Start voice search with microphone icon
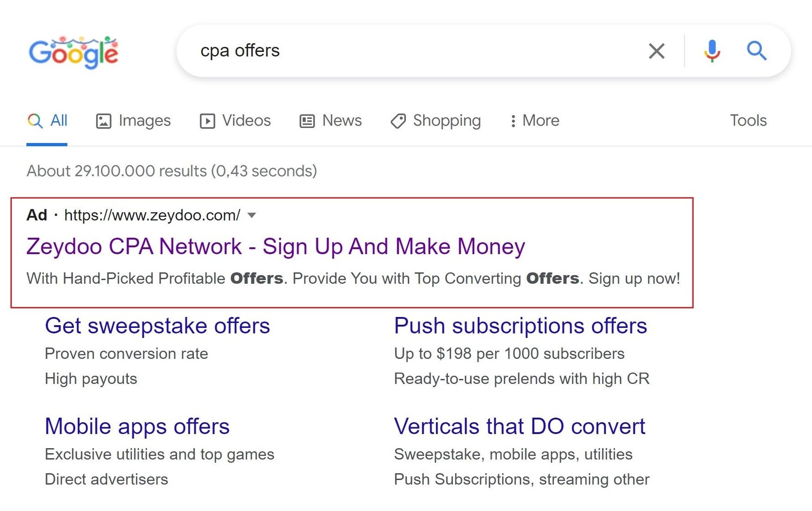Screen dimensions: 812x511 [712, 51]
